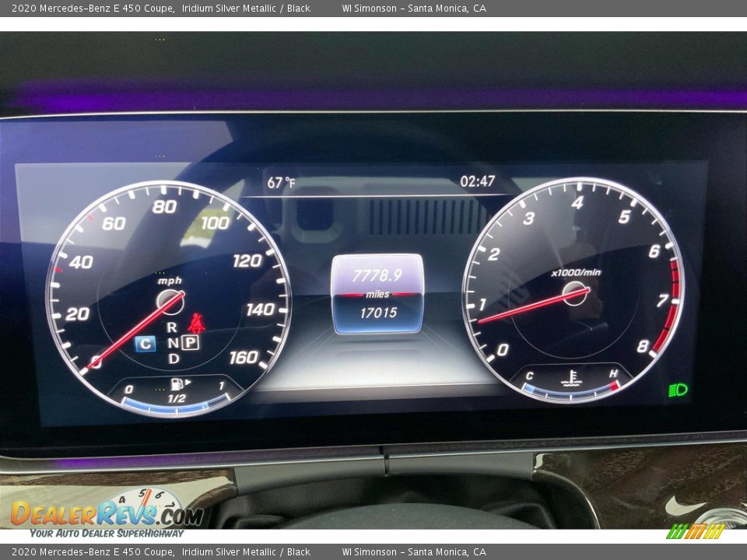Screen dimensions: 747x560
Task: Click the miles unit label
Action: coord(377,294)
